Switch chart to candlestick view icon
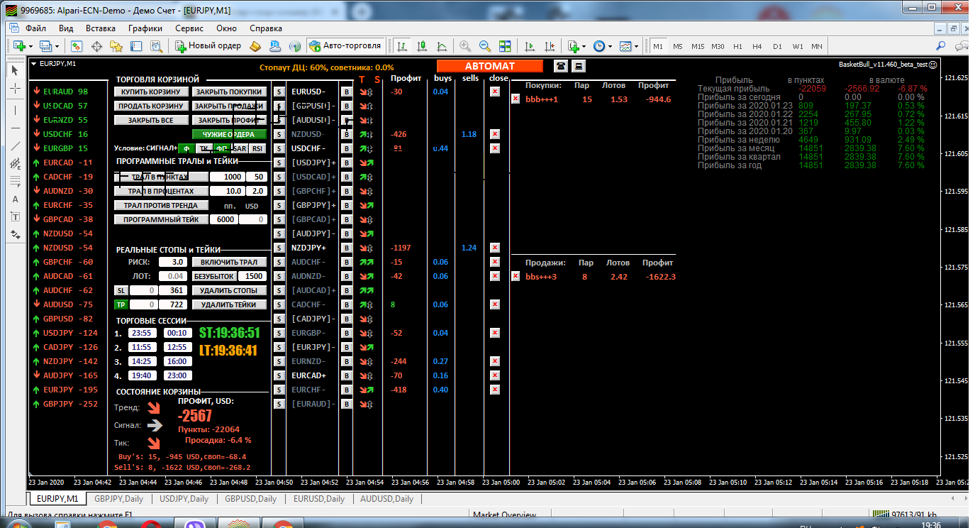 click(x=423, y=46)
